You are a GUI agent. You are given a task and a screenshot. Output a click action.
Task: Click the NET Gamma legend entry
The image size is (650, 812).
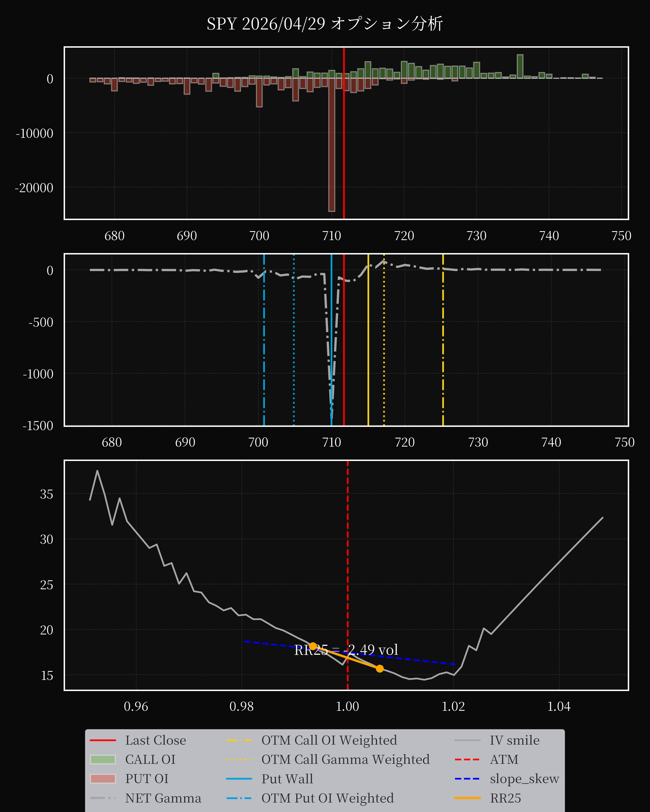[x=146, y=798]
